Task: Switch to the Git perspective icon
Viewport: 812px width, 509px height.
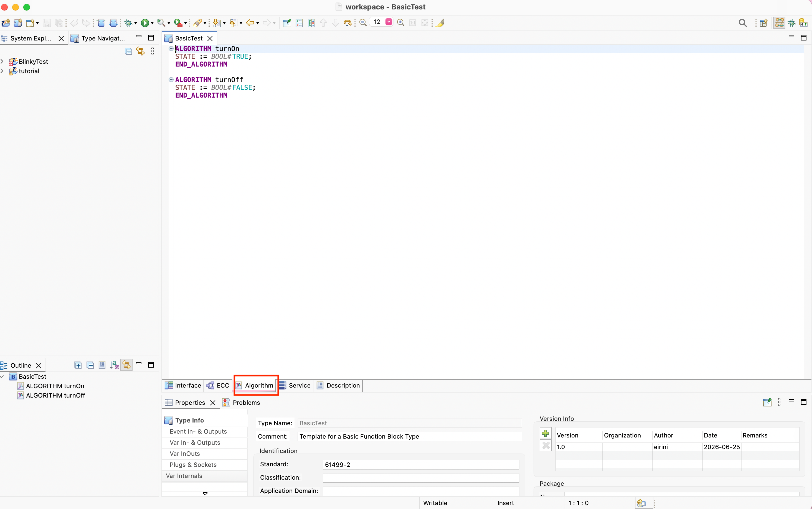Action: (x=804, y=22)
